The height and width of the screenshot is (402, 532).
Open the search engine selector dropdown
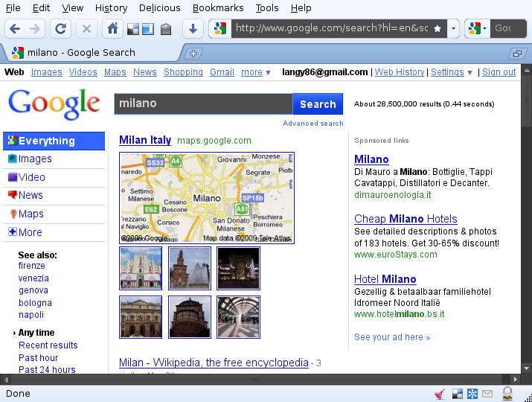pos(478,28)
